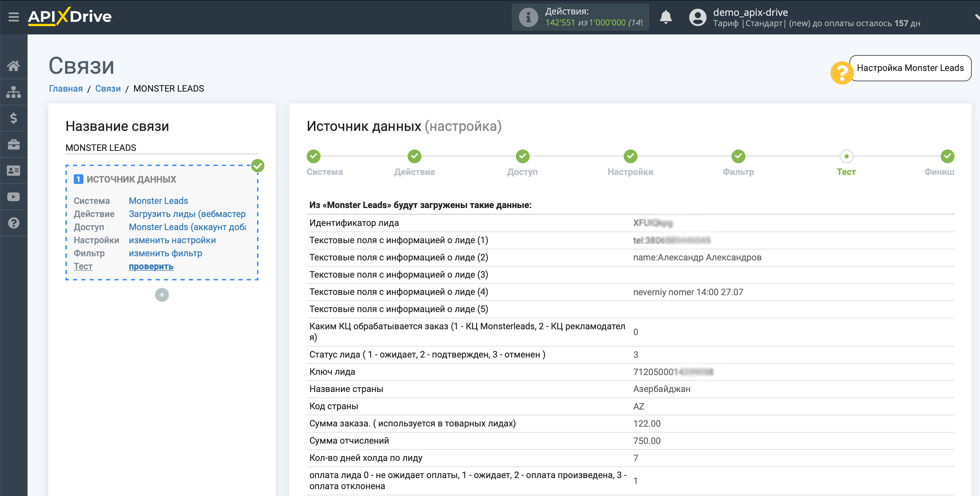Click Кол-во дней холда по лиду label
980x496 pixels.
[x=366, y=458]
